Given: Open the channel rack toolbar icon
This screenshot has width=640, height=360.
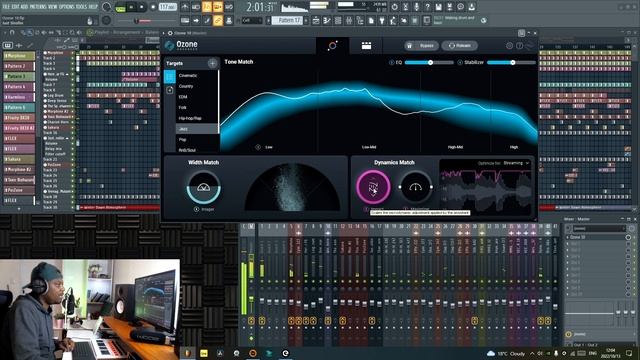Looking at the screenshot, I should pyautogui.click(x=338, y=20).
